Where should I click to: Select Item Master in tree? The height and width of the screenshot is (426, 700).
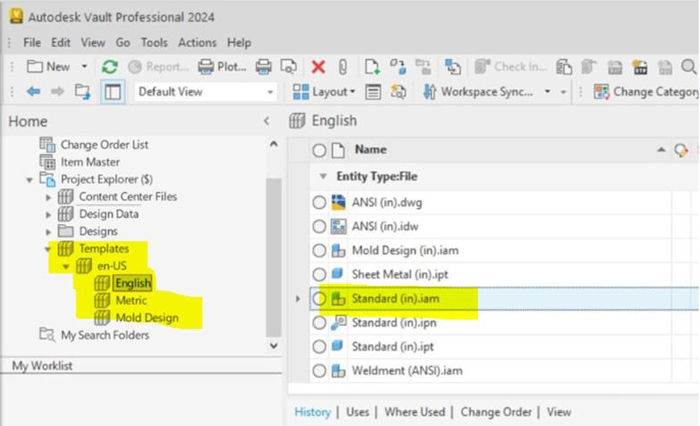click(90, 162)
